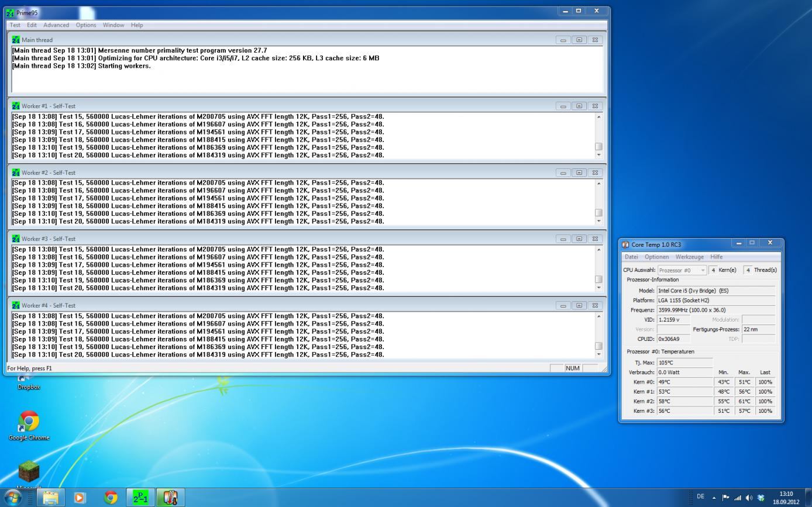Image resolution: width=812 pixels, height=507 pixels.
Task: Click the Worker #3 Self-Test window icon
Action: 16,239
